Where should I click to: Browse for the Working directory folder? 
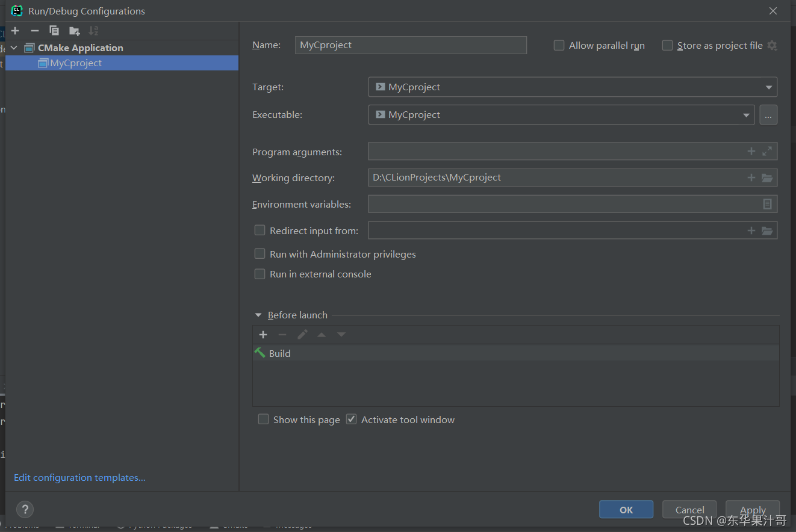[767, 178]
